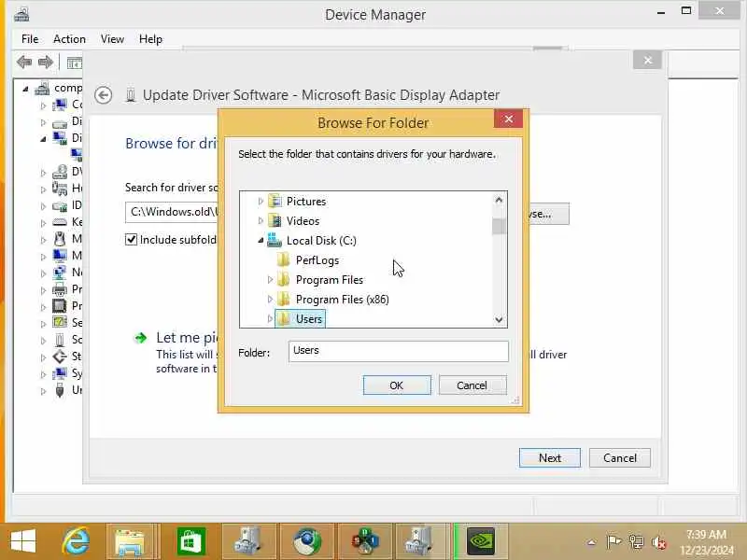
Task: Select the PerfLogs folder name
Action: point(317,260)
